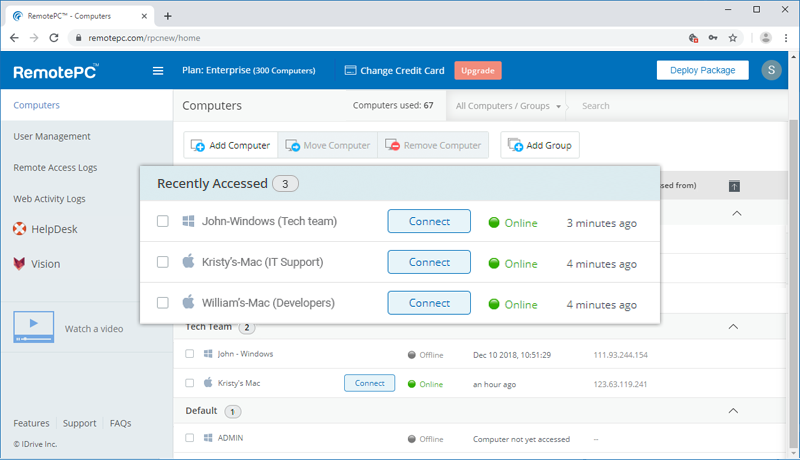
Task: Click Add Group button
Action: click(x=540, y=145)
